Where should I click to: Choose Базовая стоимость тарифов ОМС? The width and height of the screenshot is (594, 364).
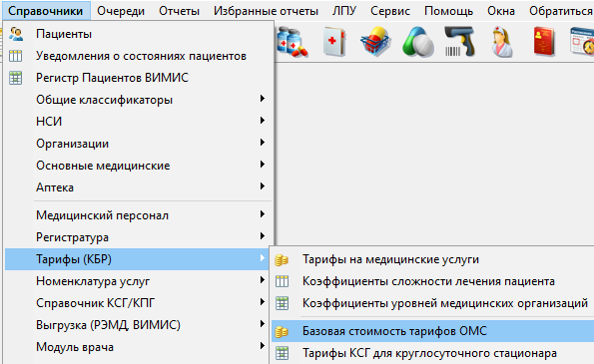pyautogui.click(x=433, y=331)
